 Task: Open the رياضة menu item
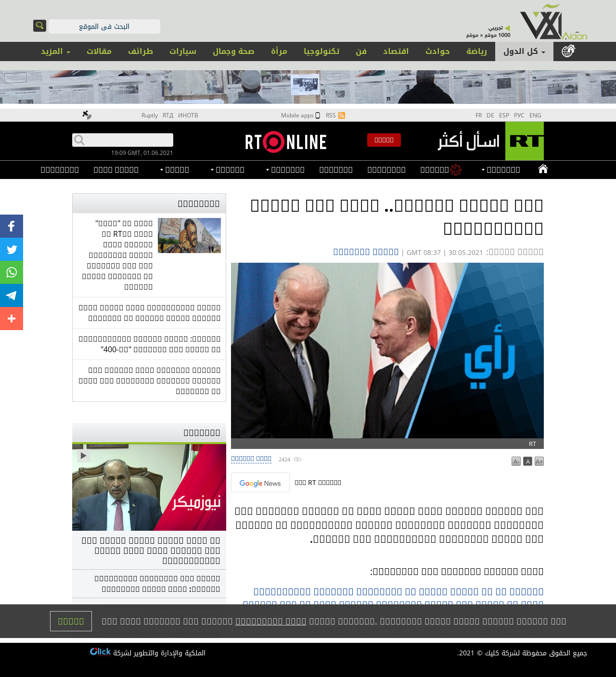476,51
